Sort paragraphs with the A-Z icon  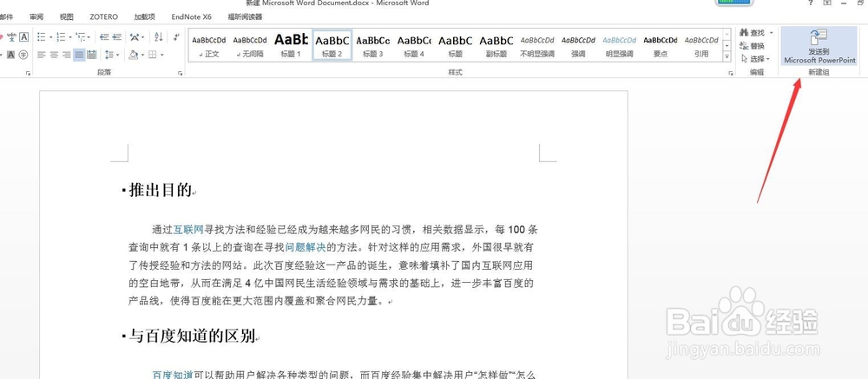point(158,37)
